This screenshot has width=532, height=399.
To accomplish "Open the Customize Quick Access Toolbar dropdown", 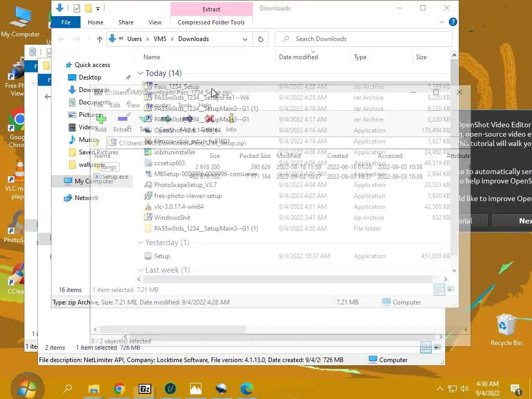I will tap(98, 8).
